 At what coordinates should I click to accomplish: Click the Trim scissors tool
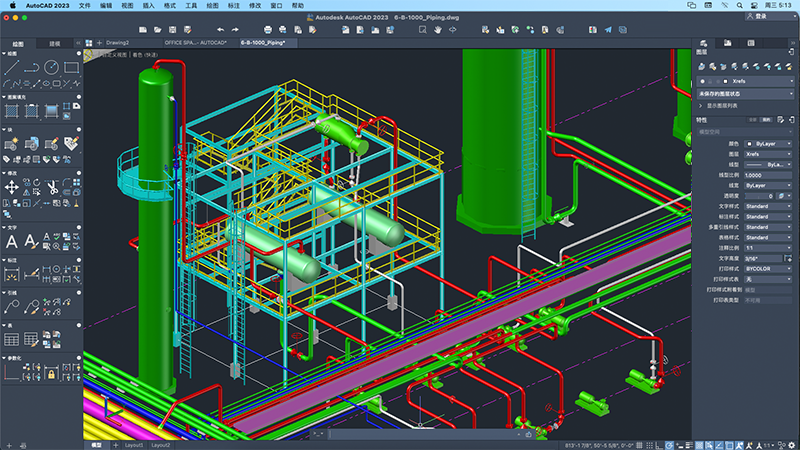pyautogui.click(x=51, y=188)
